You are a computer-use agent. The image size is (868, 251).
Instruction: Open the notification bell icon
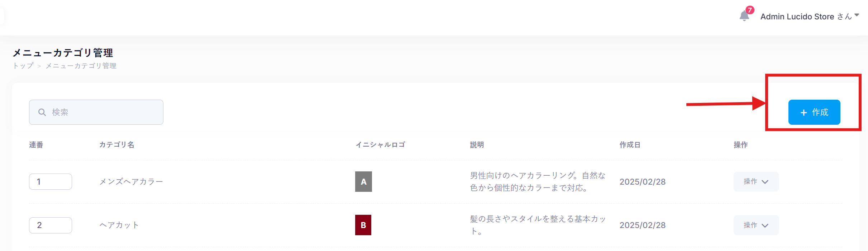tap(744, 16)
